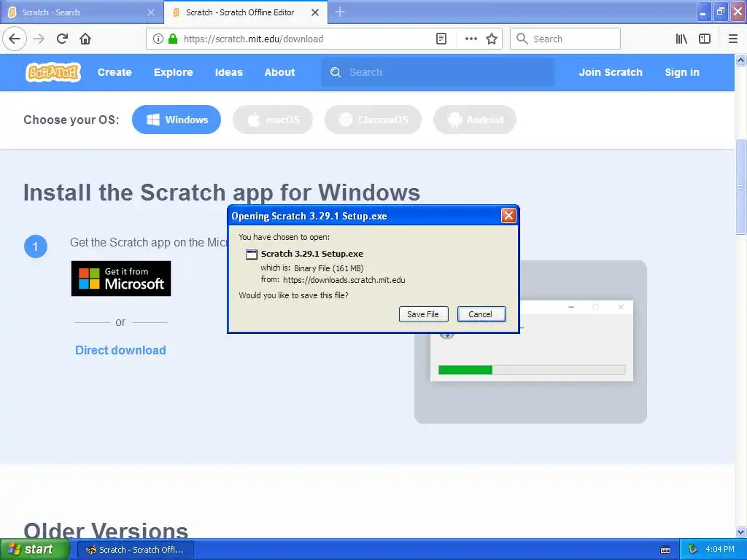Click Join Scratch link
The image size is (747, 560).
point(611,72)
